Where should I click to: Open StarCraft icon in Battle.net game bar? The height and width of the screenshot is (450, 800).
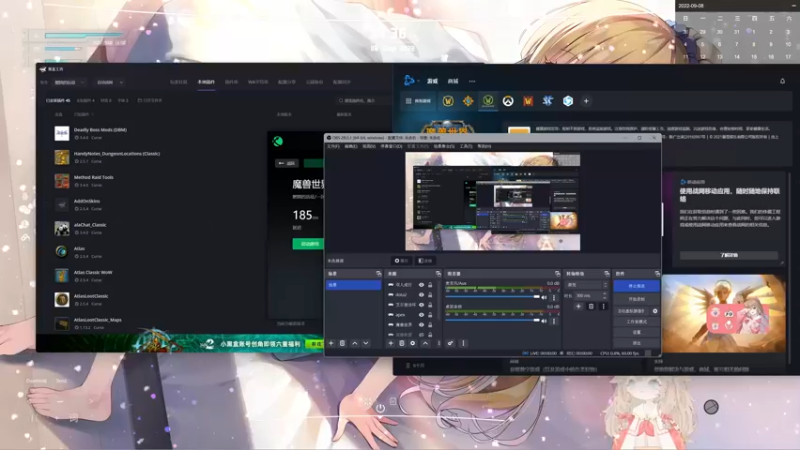coord(547,101)
